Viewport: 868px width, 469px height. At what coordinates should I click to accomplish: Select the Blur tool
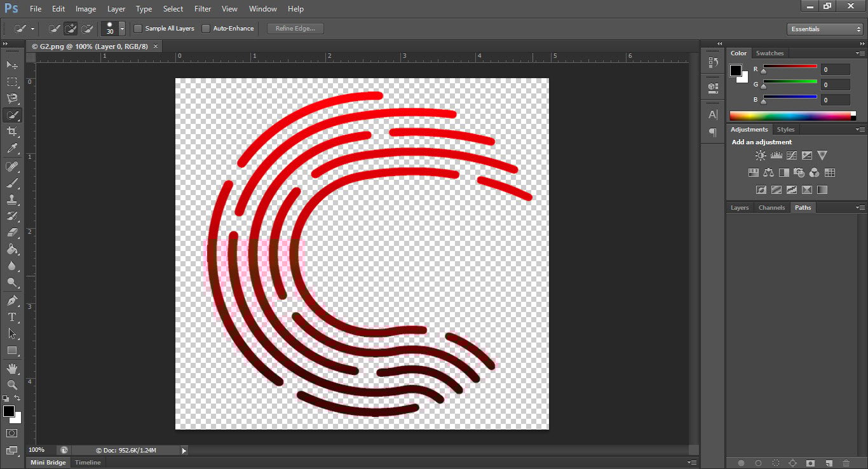pos(12,266)
